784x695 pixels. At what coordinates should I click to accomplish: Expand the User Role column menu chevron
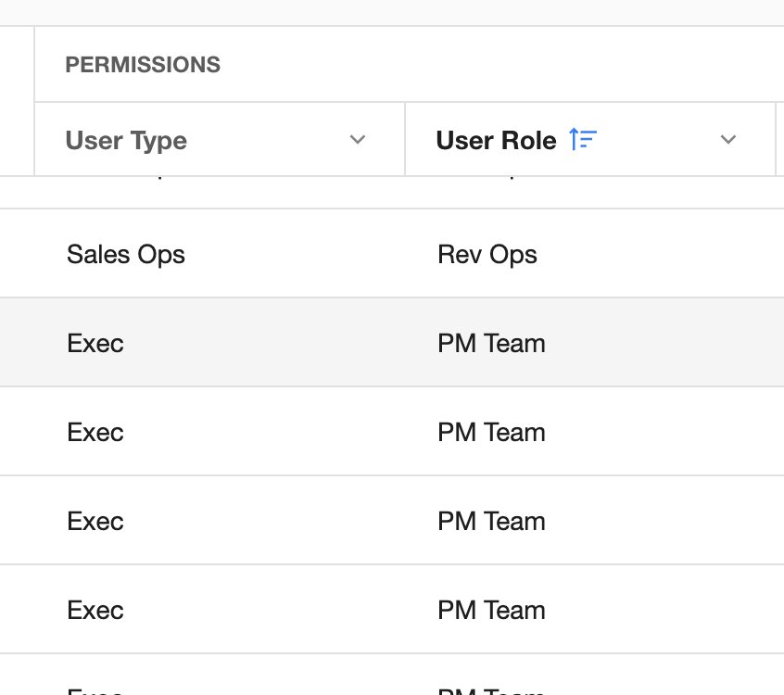728,140
